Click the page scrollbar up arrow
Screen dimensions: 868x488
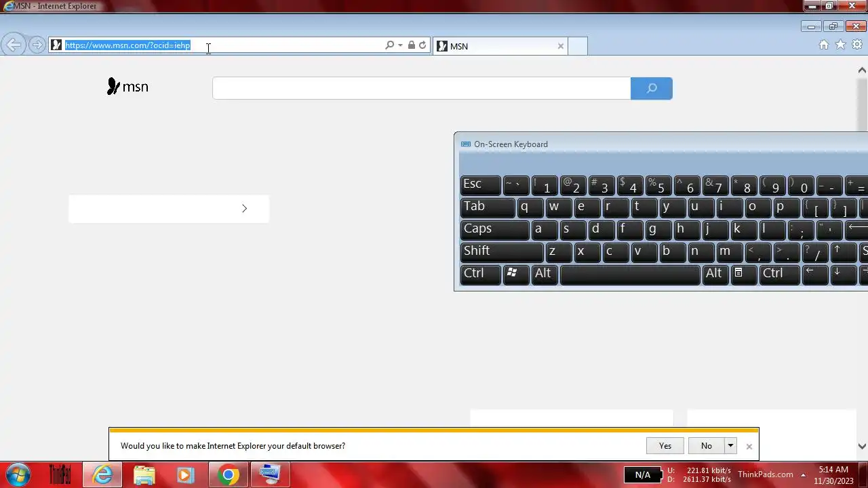tap(862, 70)
